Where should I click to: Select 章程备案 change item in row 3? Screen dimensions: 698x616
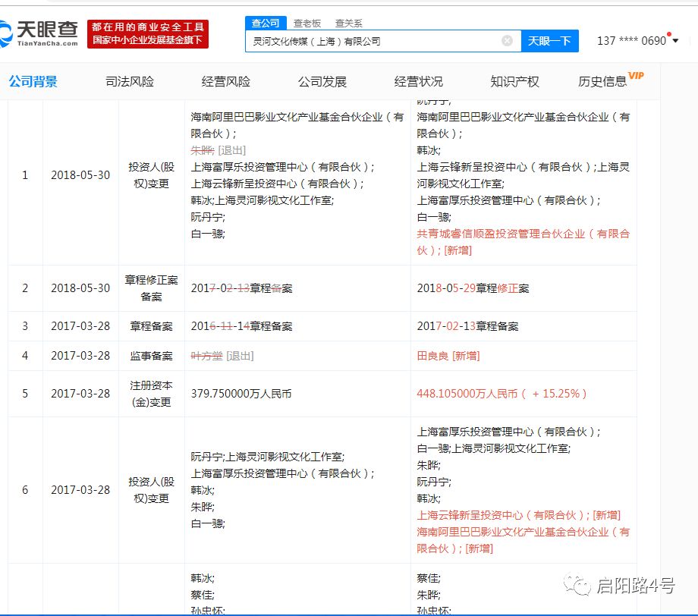(151, 326)
